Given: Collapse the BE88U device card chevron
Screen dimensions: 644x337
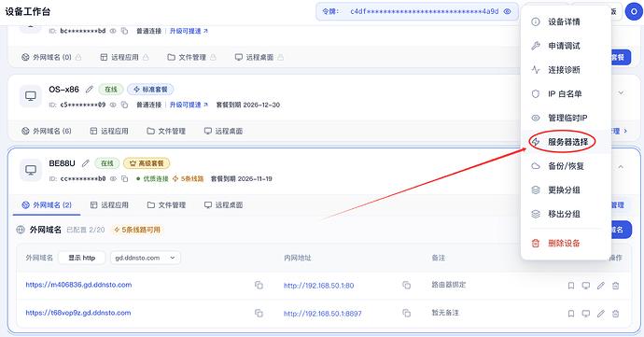Looking at the screenshot, I should (x=621, y=167).
